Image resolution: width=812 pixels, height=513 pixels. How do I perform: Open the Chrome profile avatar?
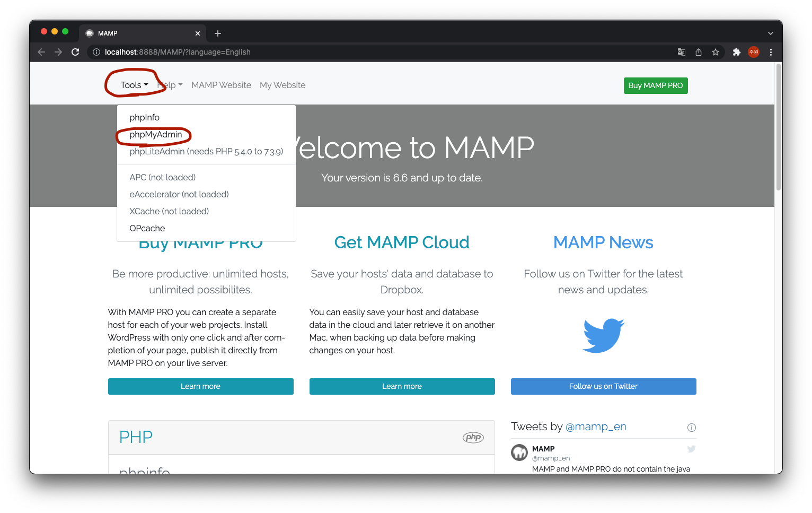[754, 52]
